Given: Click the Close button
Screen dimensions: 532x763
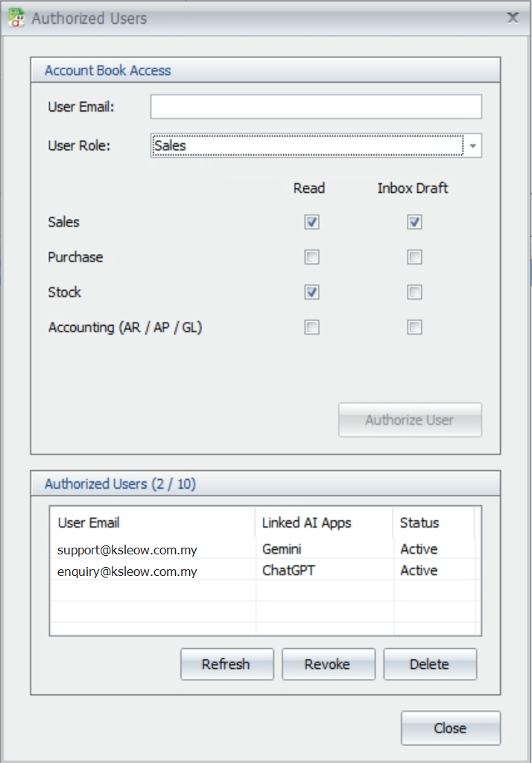Looking at the screenshot, I should pos(450,728).
